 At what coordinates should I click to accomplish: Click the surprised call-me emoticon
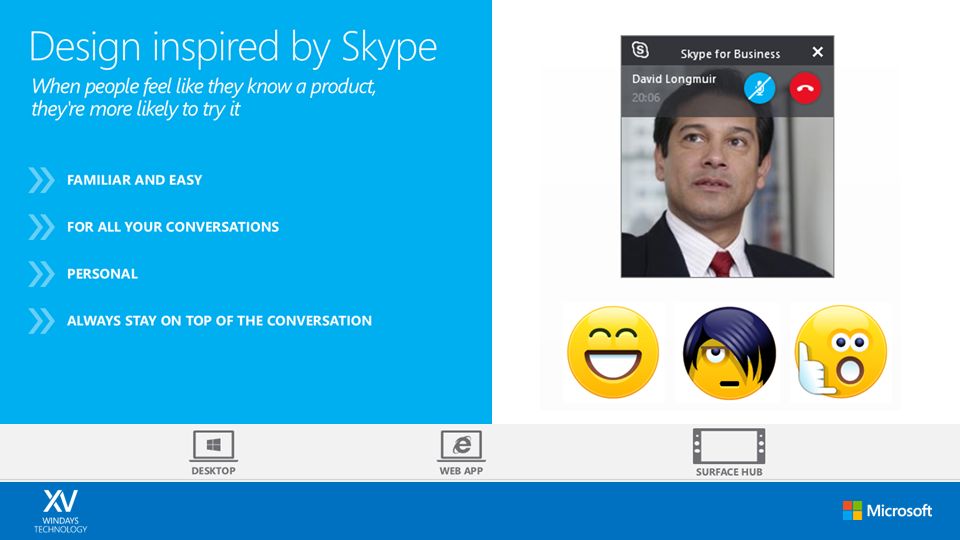841,352
